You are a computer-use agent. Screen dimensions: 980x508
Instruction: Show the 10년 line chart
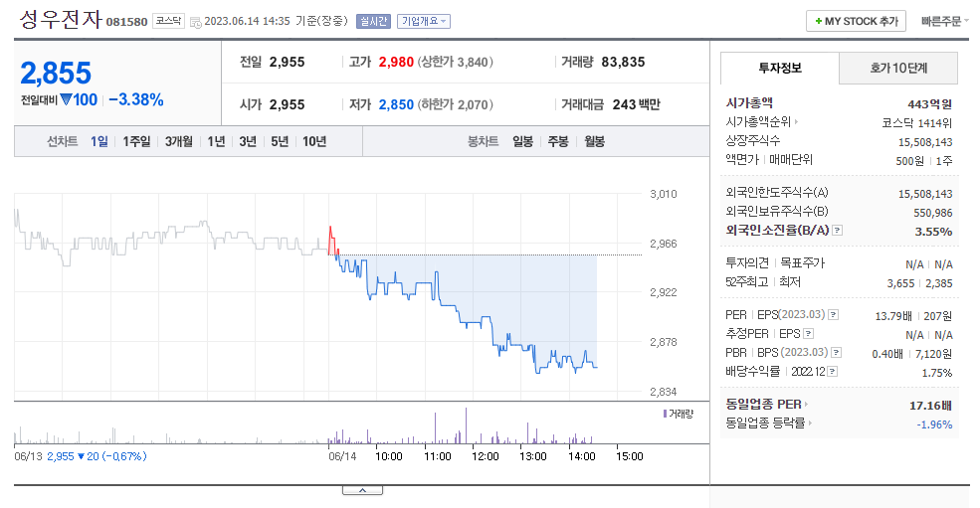314,142
